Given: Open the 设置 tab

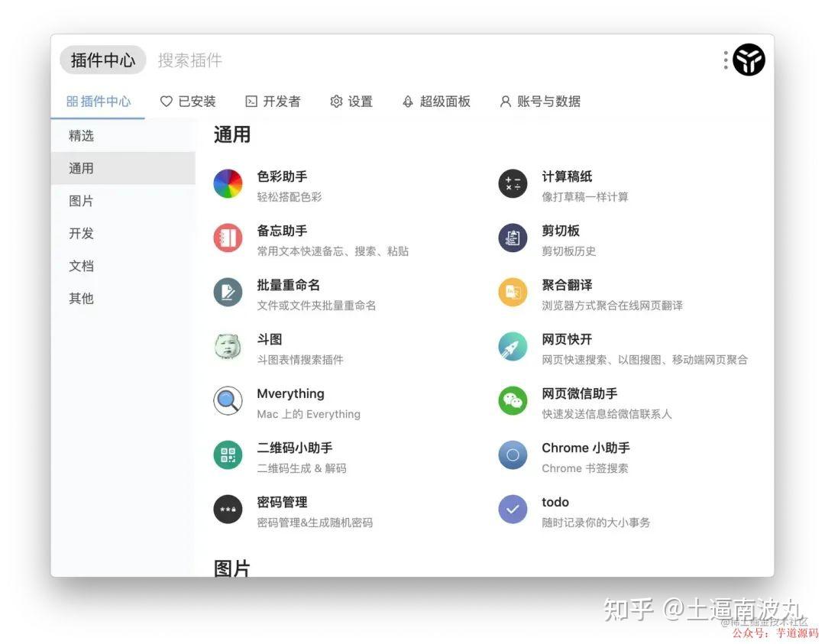Looking at the screenshot, I should [351, 102].
